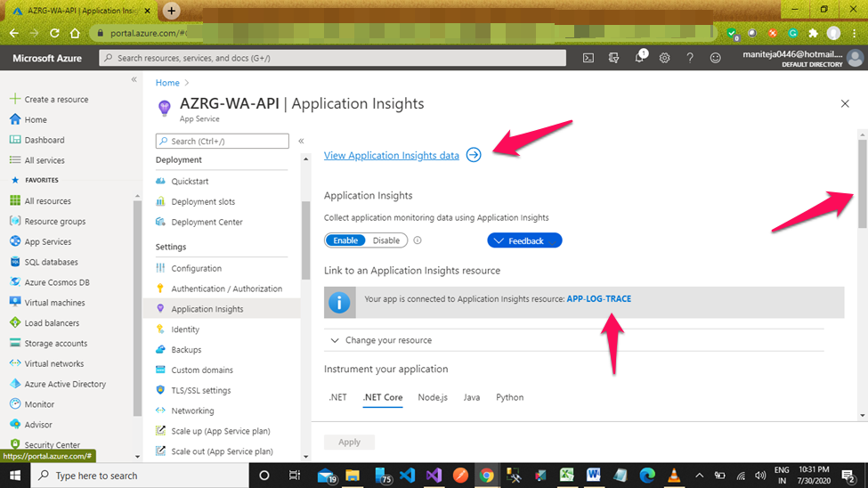This screenshot has height=488, width=868.
Task: Open APP-LOG-TRACE resource link
Action: click(598, 299)
